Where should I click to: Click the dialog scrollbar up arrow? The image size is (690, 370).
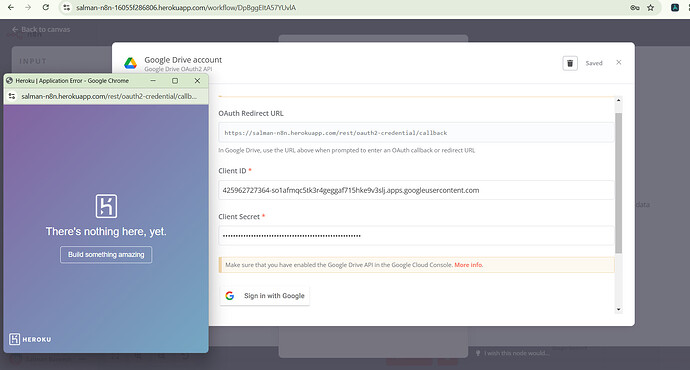tap(618, 101)
